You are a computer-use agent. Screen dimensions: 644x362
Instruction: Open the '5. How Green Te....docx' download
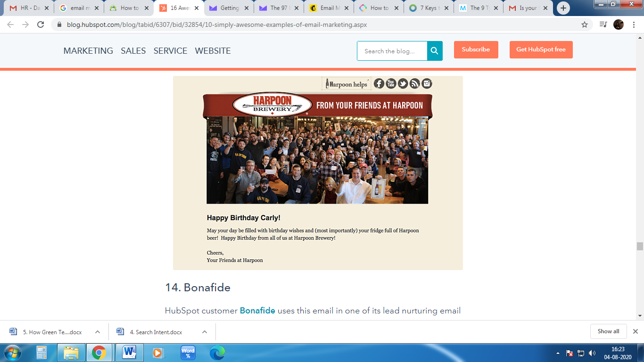click(x=52, y=332)
